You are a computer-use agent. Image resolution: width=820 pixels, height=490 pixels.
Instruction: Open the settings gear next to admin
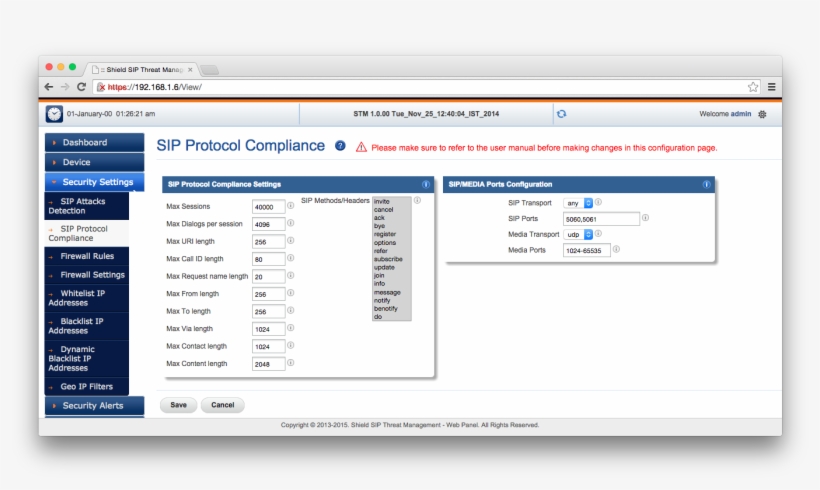762,114
